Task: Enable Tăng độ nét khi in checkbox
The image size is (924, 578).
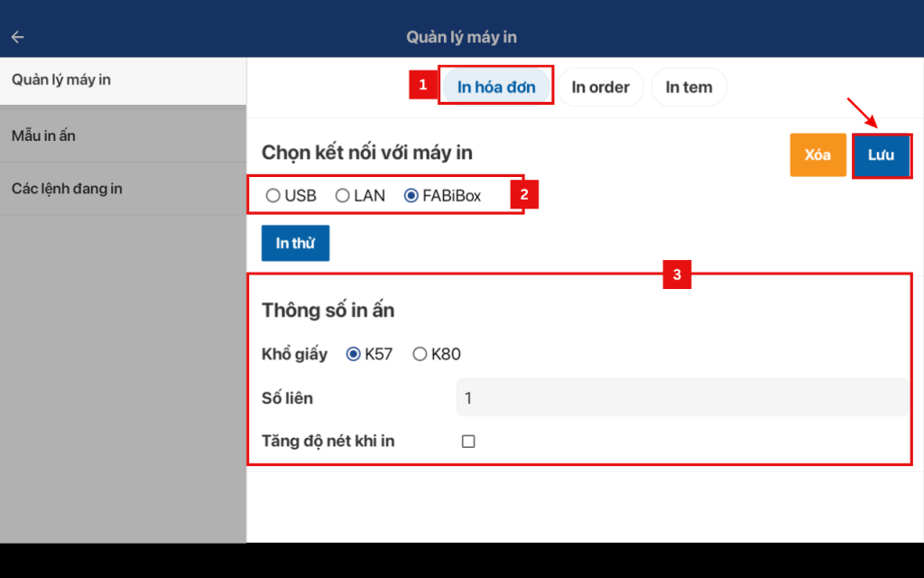Action: click(468, 442)
